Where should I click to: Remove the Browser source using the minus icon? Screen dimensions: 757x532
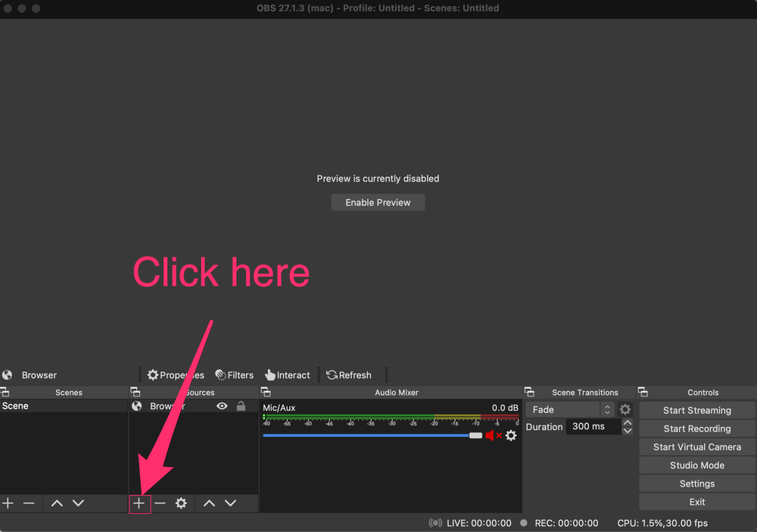pos(160,502)
